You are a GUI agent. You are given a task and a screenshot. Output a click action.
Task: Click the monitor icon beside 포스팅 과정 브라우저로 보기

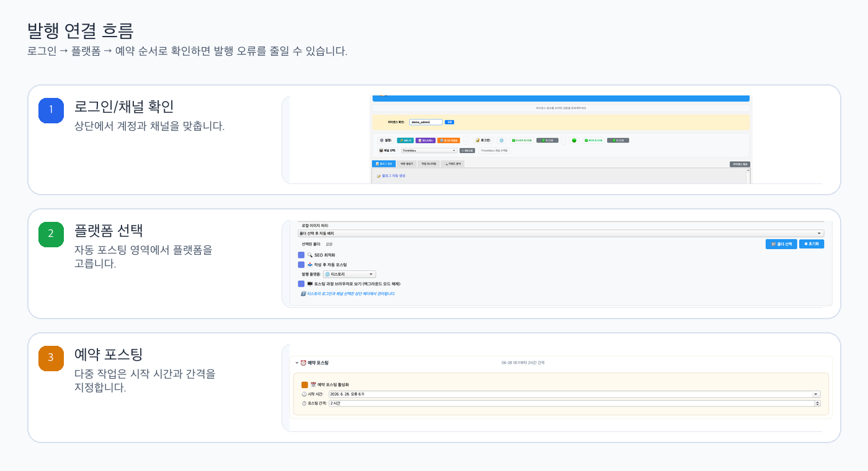pos(310,284)
